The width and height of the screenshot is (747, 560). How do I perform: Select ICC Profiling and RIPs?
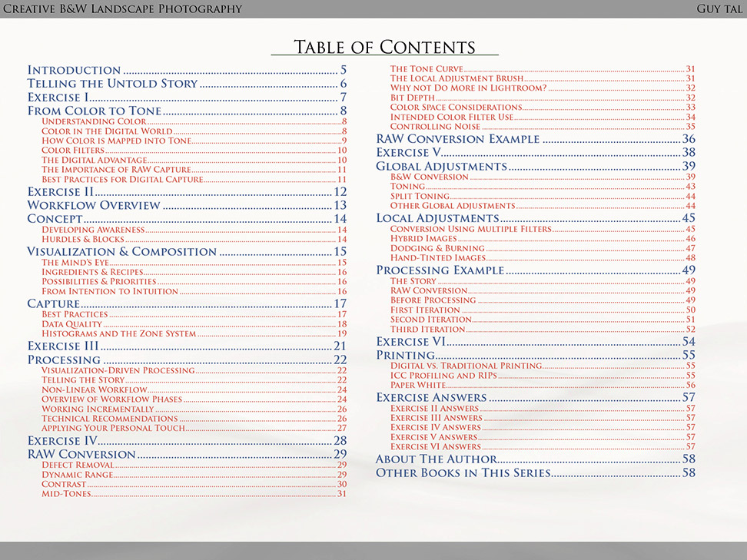543,375
